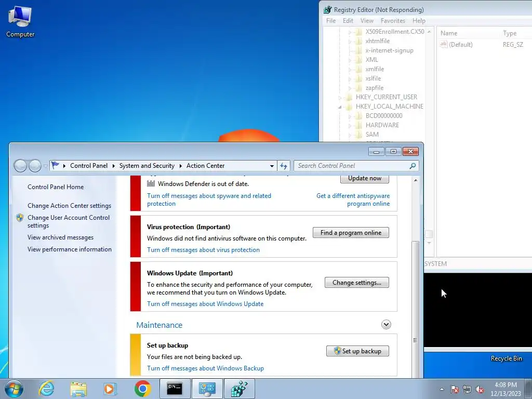Open the Favorites menu in Registry Editor
This screenshot has height=399, width=532.
(x=393, y=21)
